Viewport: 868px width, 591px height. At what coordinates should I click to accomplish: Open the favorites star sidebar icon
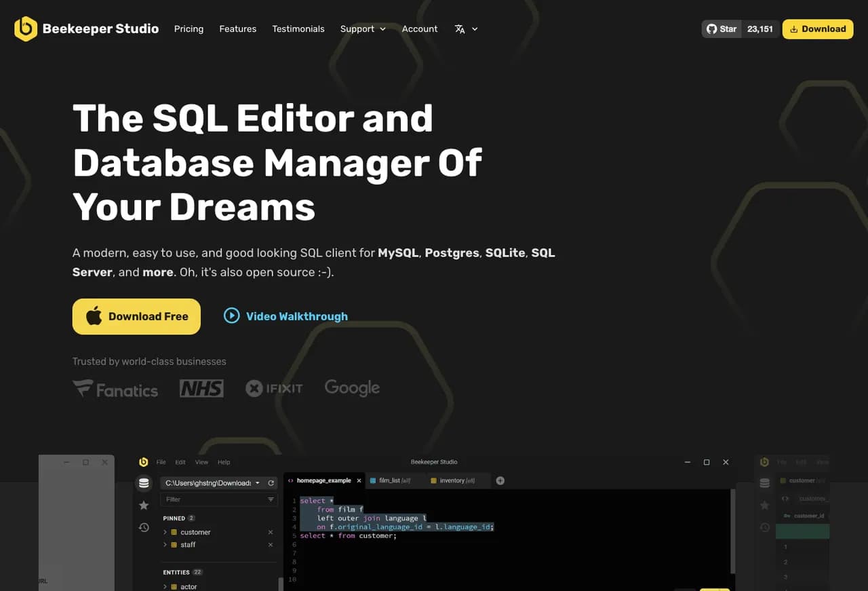(144, 506)
